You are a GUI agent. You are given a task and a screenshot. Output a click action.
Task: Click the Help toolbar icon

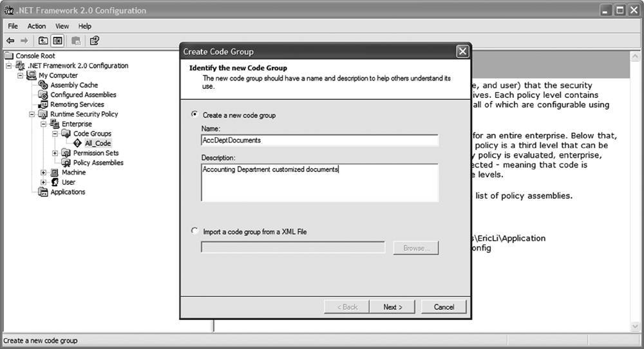coord(95,41)
